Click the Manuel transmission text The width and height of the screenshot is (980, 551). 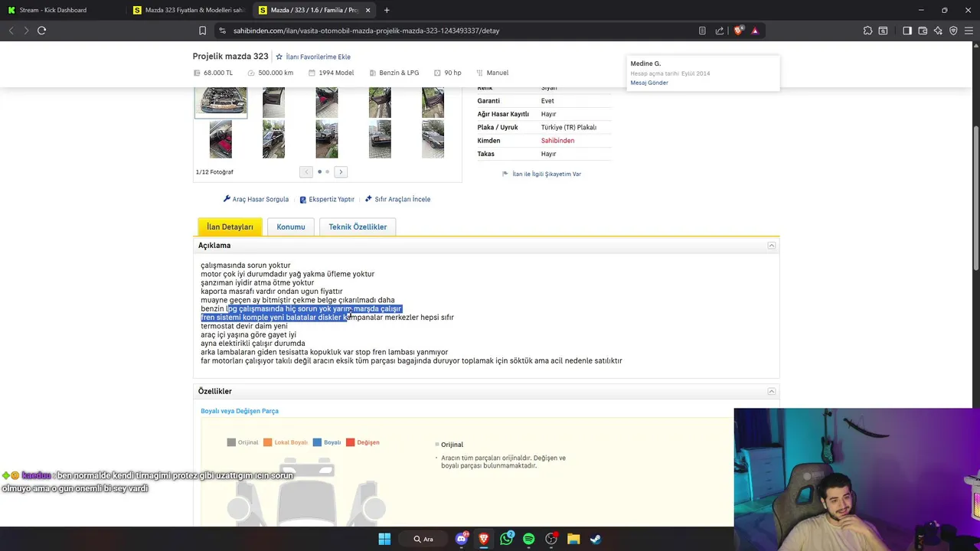coord(498,73)
